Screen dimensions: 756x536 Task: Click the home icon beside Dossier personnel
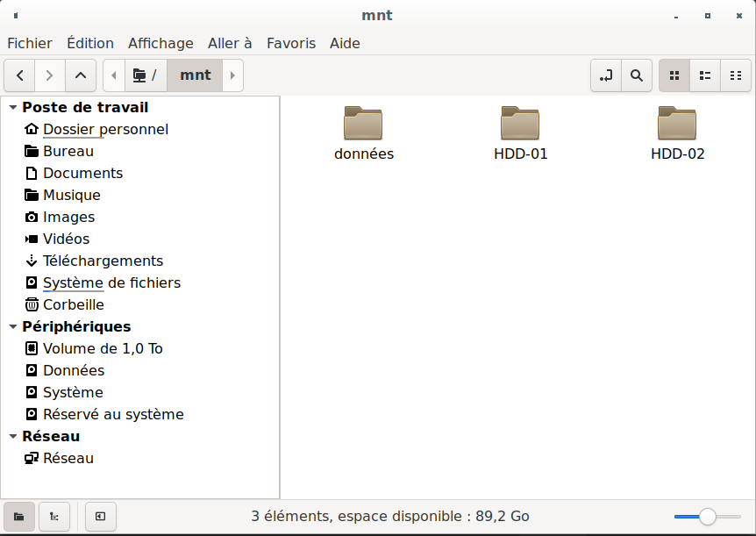coord(32,129)
